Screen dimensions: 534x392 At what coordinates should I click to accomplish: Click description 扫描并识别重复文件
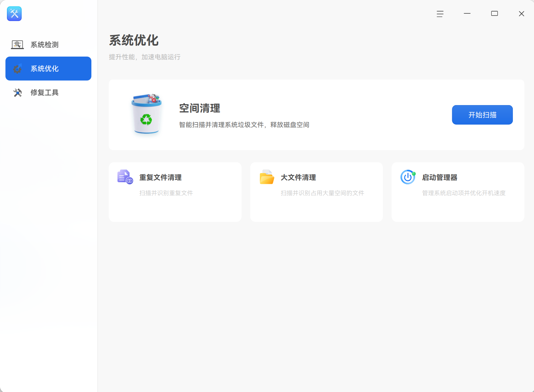[166, 193]
